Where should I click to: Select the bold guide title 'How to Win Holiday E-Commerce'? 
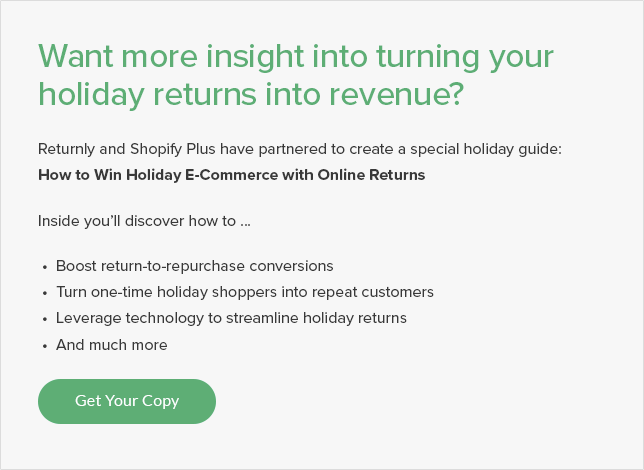[x=231, y=175]
